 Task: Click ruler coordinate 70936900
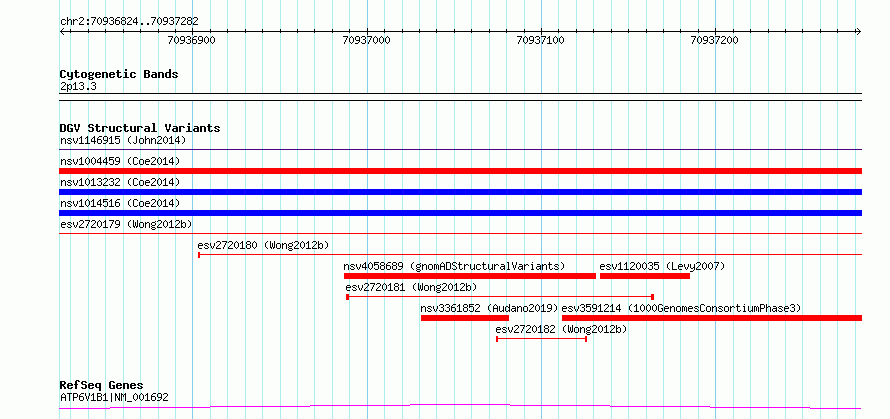(x=193, y=40)
